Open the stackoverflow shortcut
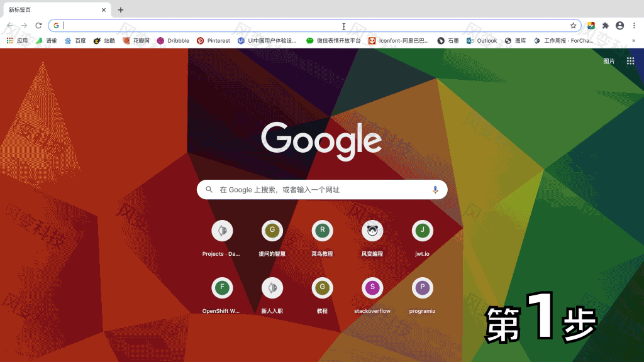 [372, 287]
